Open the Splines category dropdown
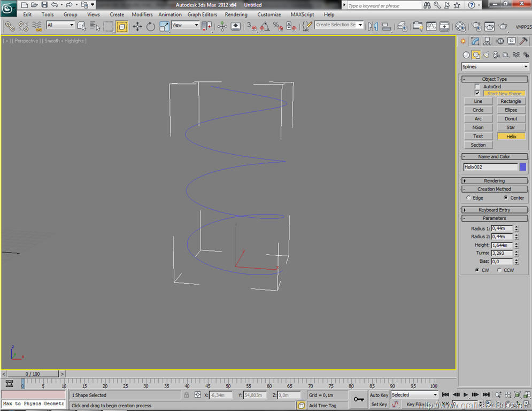Viewport: 532px width, 411px height. [x=495, y=66]
